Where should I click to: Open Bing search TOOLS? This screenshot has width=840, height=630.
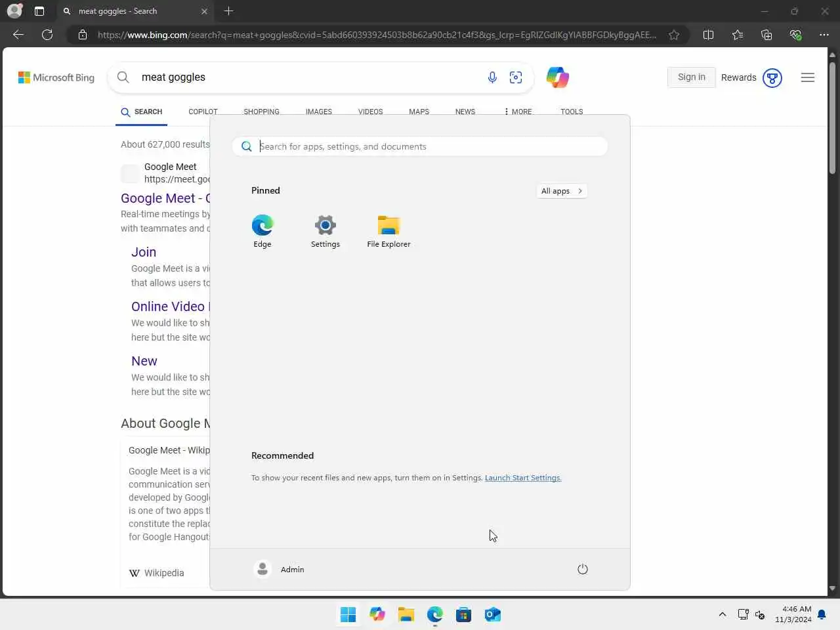tap(572, 112)
